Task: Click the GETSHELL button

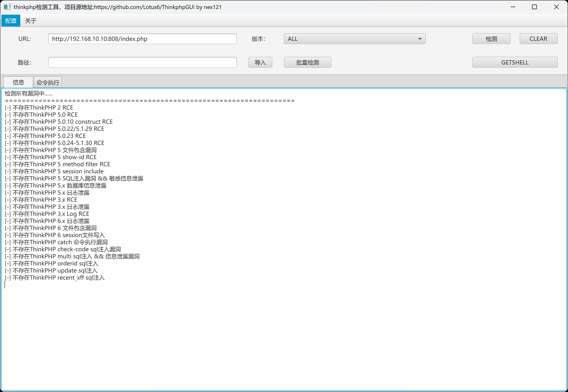Action: click(x=515, y=62)
